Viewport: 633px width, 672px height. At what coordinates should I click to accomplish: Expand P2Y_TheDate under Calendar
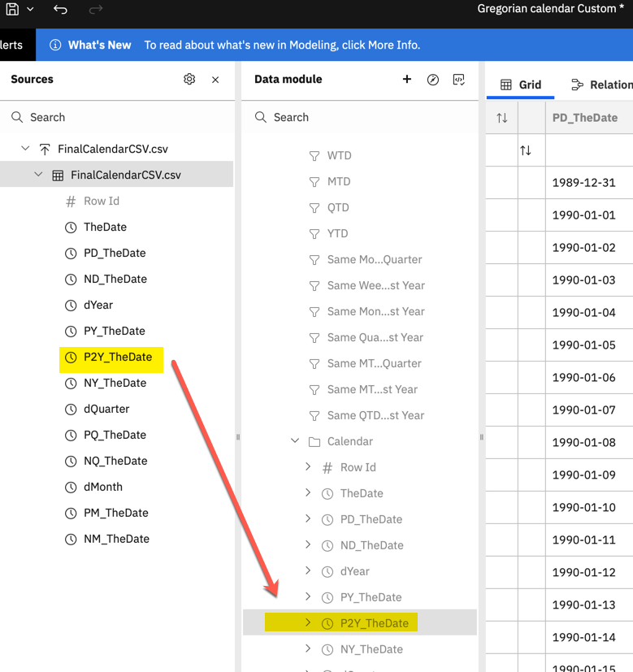[x=308, y=622]
